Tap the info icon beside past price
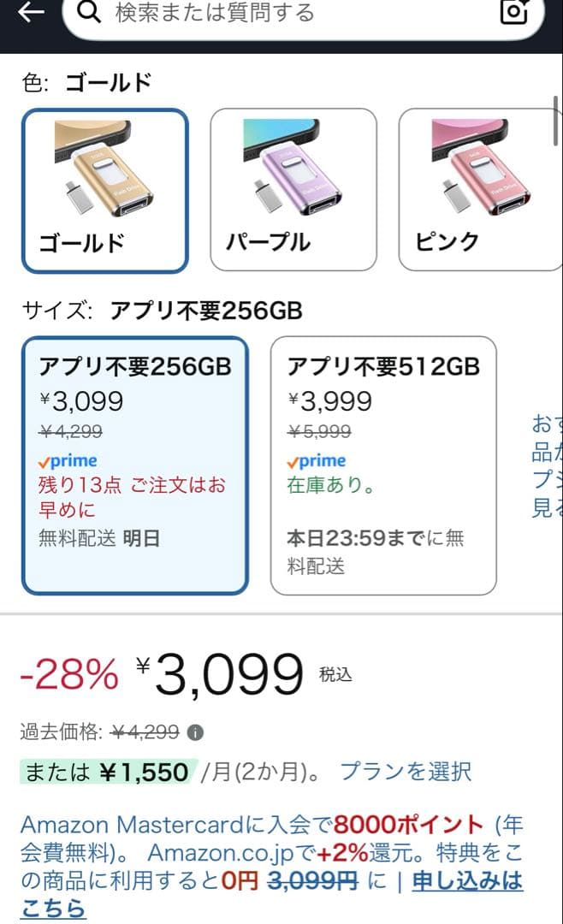Screen dimensions: 563x924 [x=196, y=732]
